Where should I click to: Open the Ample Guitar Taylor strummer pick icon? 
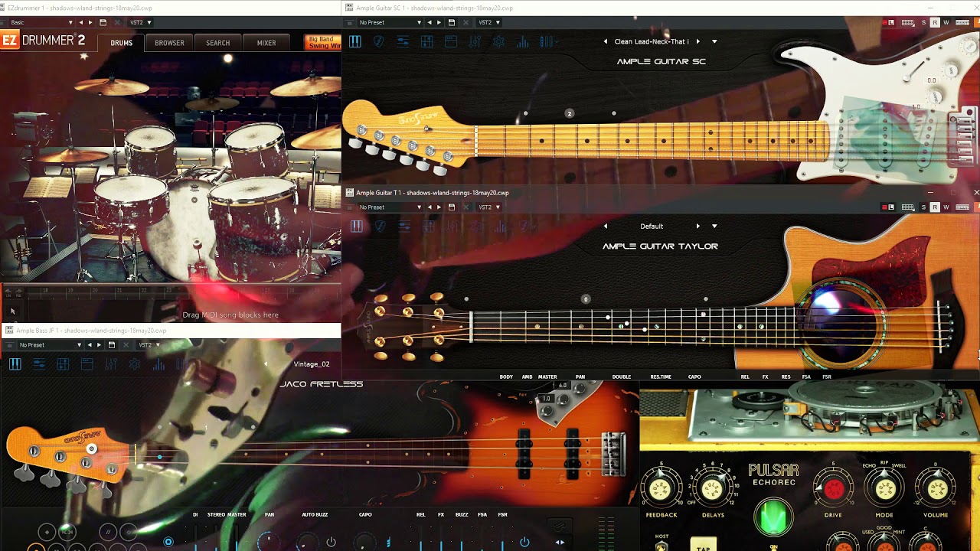point(381,227)
